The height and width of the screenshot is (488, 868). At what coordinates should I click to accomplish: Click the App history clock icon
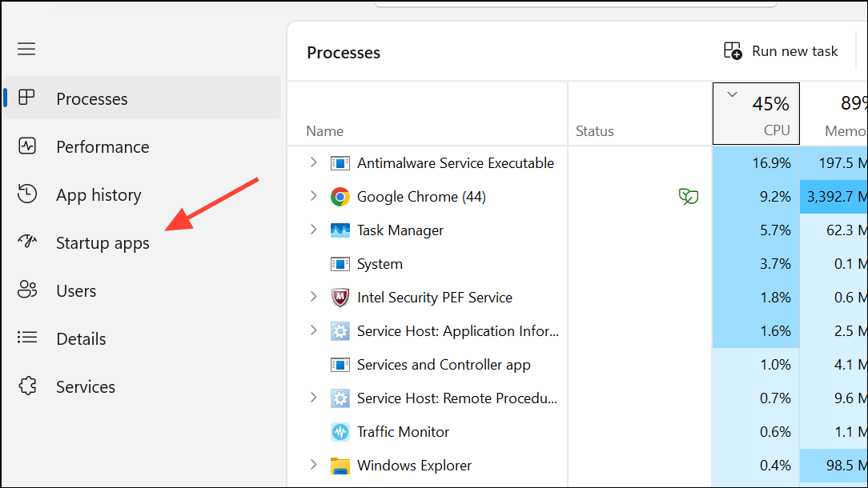coord(26,194)
